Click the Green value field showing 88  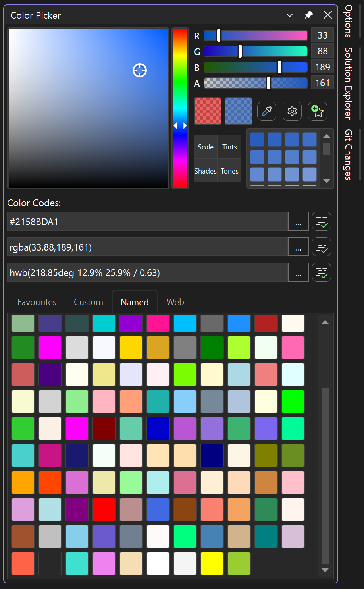[x=322, y=51]
